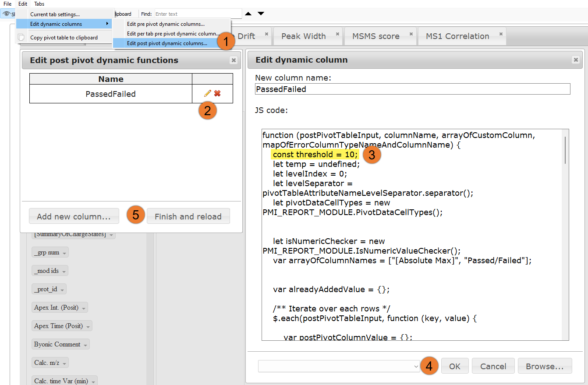This screenshot has width=588, height=385.
Task: Close the MSMS score tab via its x
Action: [x=411, y=34]
